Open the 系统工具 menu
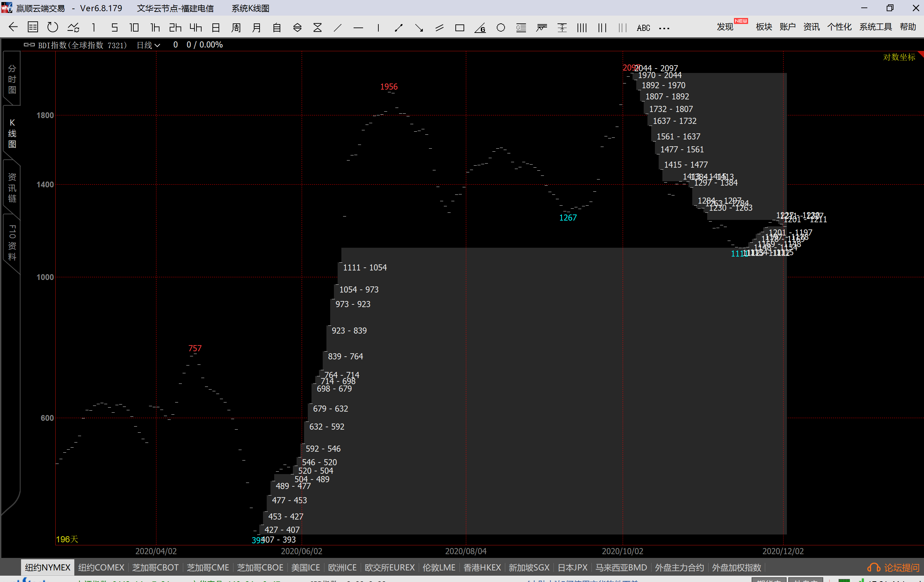Screen dimensions: 924x582 pyautogui.click(x=875, y=27)
